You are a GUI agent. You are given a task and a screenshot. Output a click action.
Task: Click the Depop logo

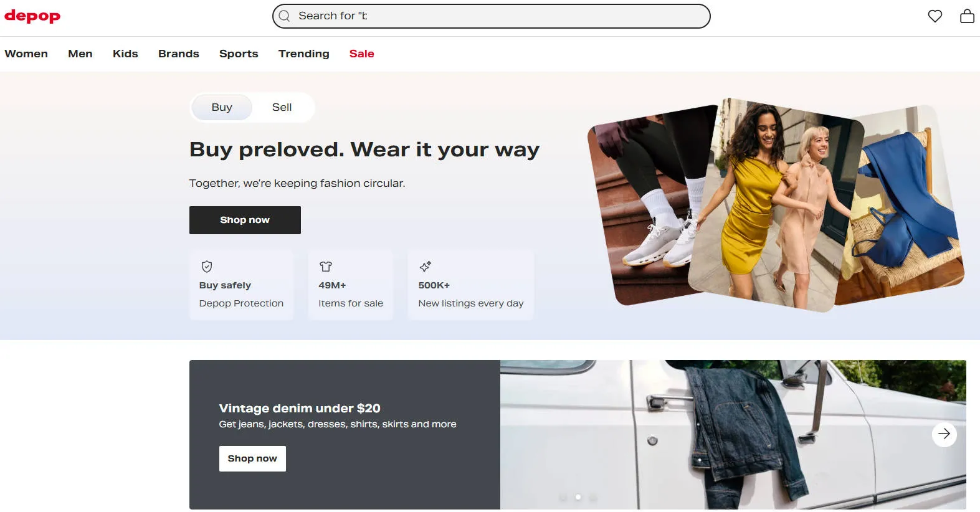(32, 16)
